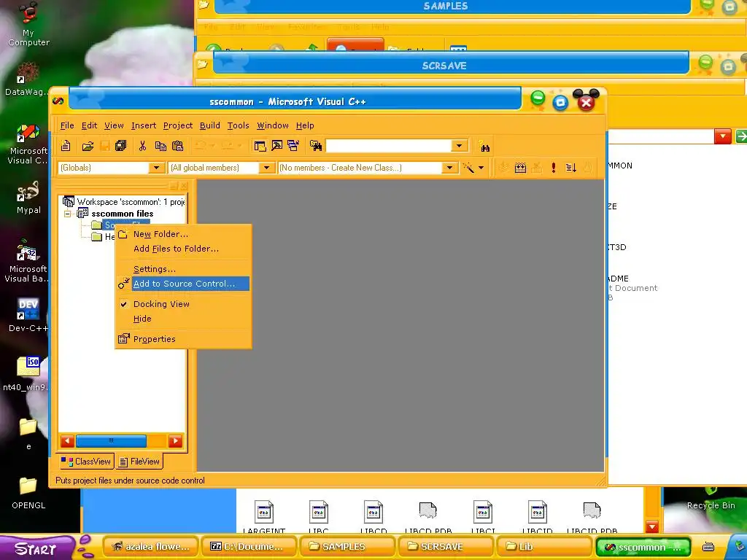Image resolution: width=747 pixels, height=560 pixels.
Task: Open the red address bar dropdown in back window
Action: [723, 136]
